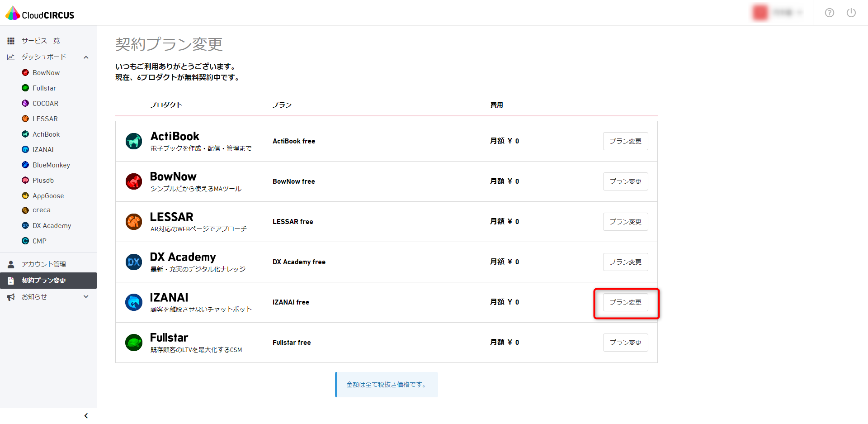Viewport: 868px width, 424px height.
Task: Click the power logout icon
Action: coord(851,13)
